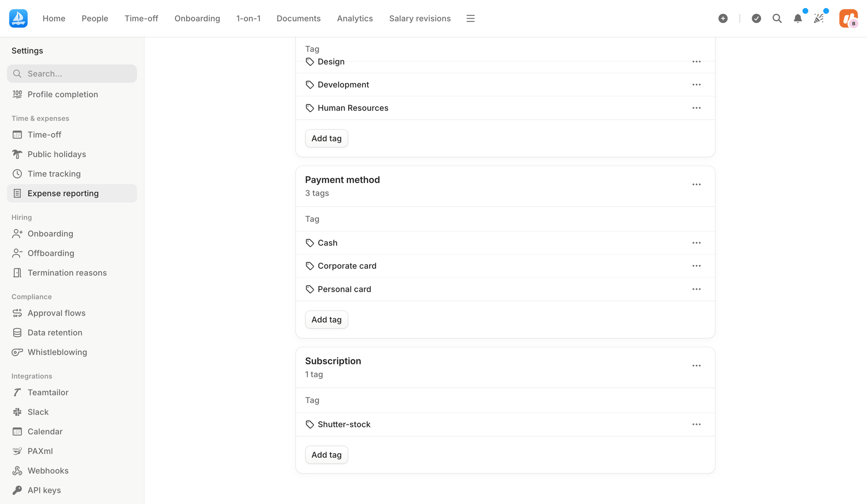Open Data retention settings
The image size is (867, 504).
coord(72,333)
